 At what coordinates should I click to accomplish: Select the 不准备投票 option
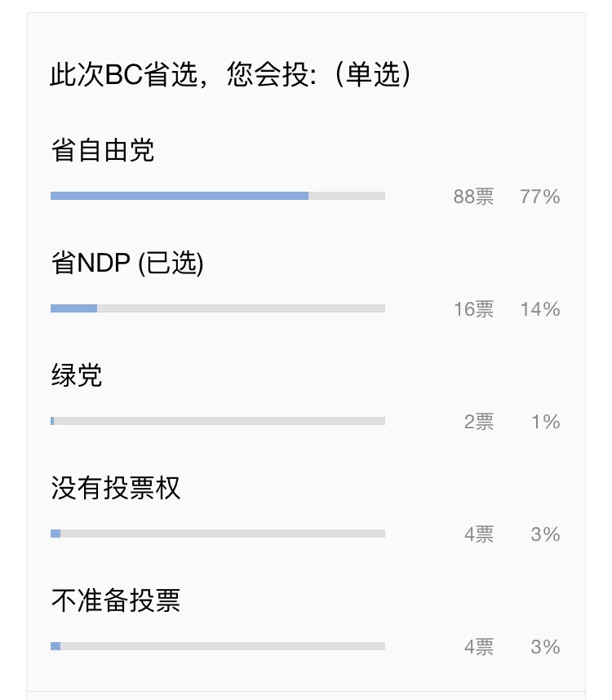pyautogui.click(x=116, y=600)
